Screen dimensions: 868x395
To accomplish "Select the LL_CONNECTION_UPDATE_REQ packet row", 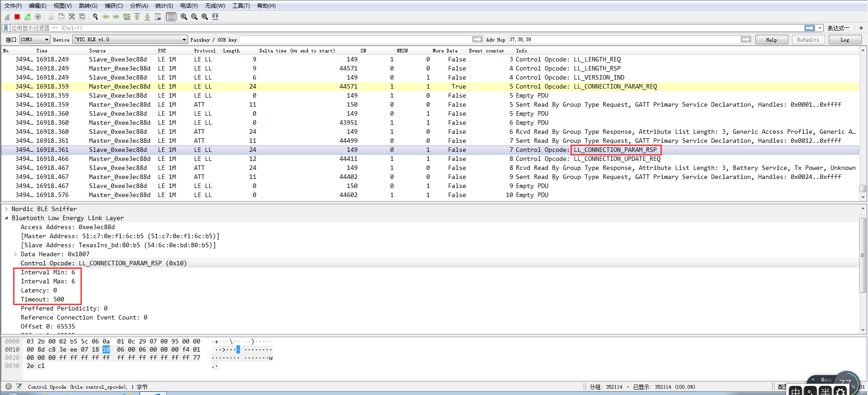I will pyautogui.click(x=430, y=159).
